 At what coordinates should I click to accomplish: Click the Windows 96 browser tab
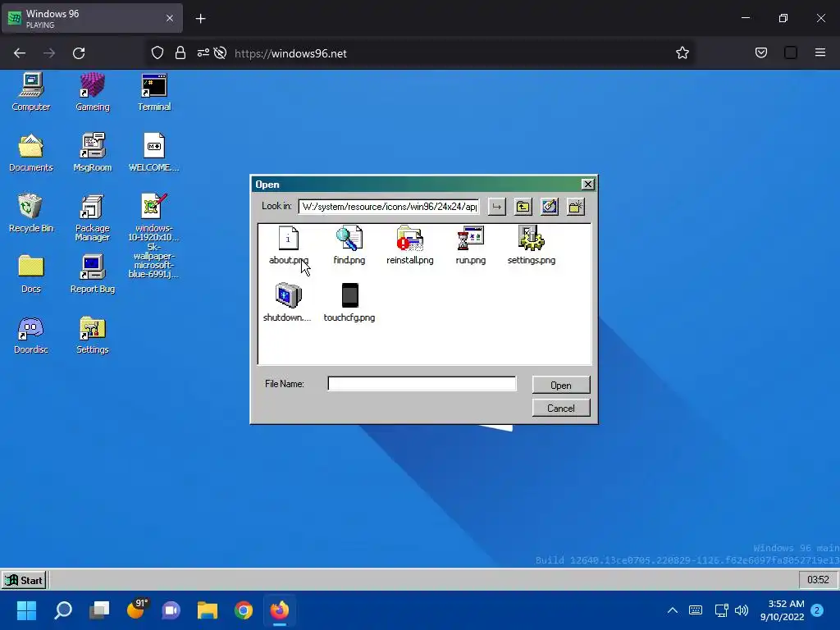(92, 19)
